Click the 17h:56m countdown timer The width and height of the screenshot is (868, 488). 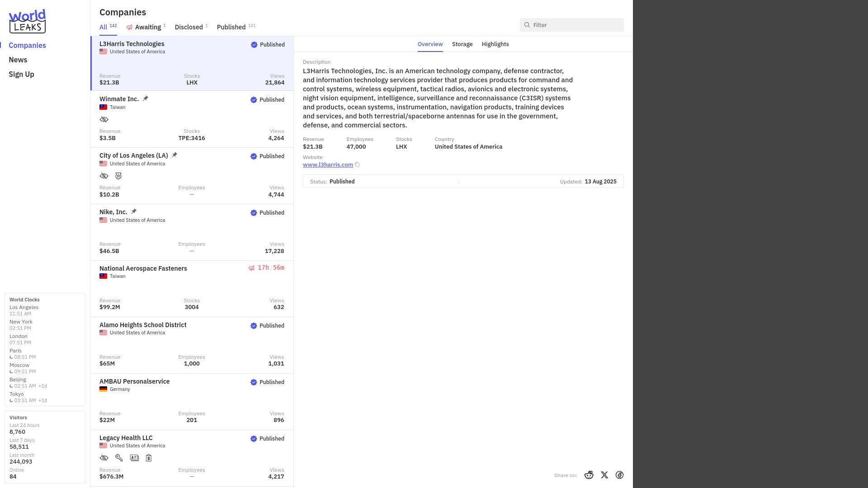pos(271,268)
